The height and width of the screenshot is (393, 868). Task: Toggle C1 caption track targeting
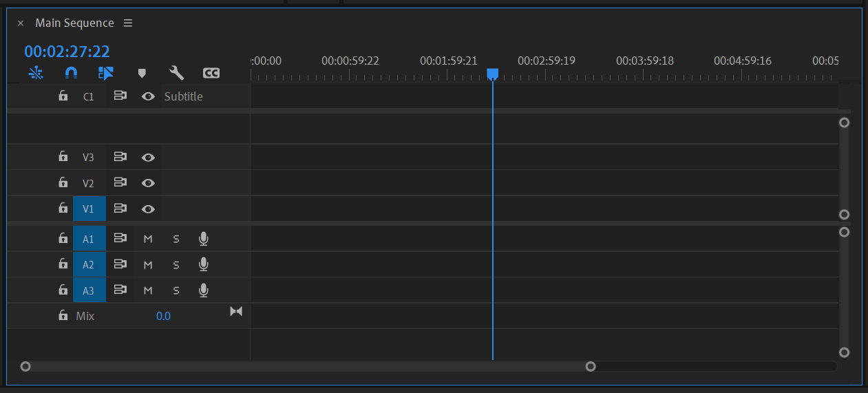pos(89,96)
